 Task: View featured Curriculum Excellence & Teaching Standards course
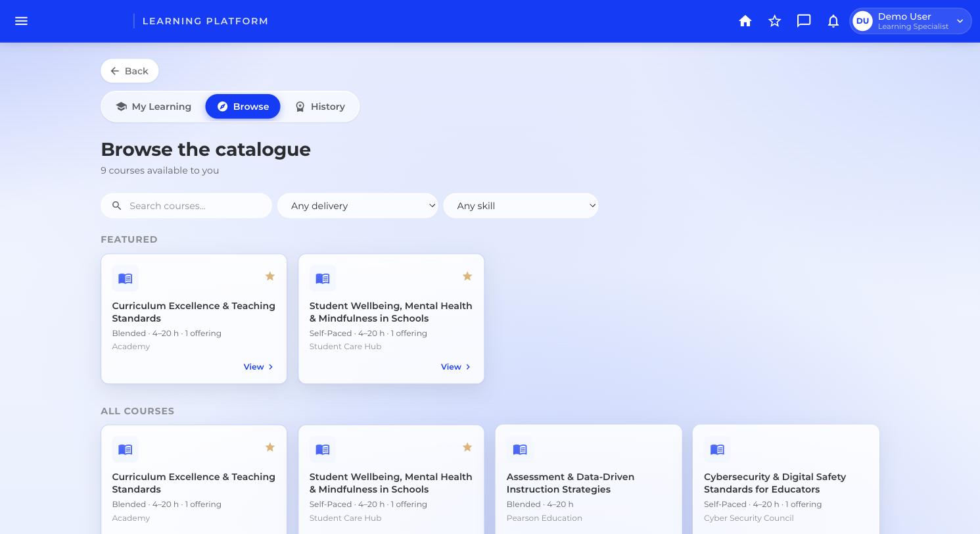(x=258, y=367)
